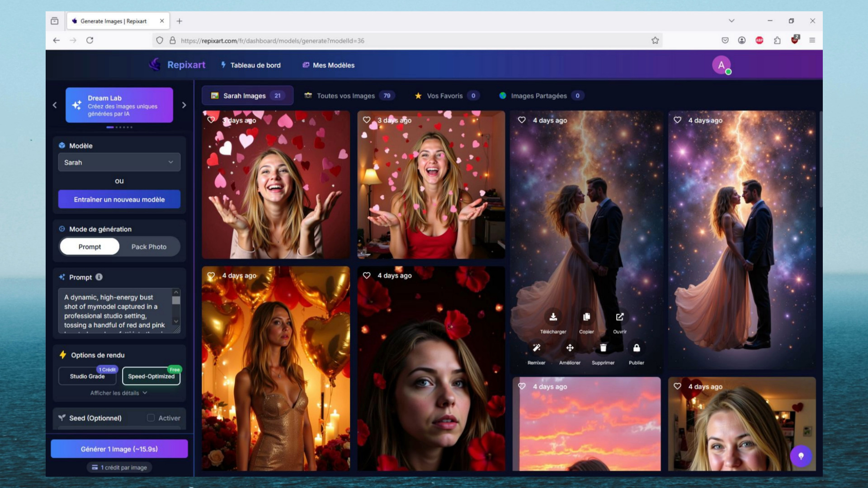Click the Remixer magic wand icon
This screenshot has width=868, height=488.
click(537, 348)
